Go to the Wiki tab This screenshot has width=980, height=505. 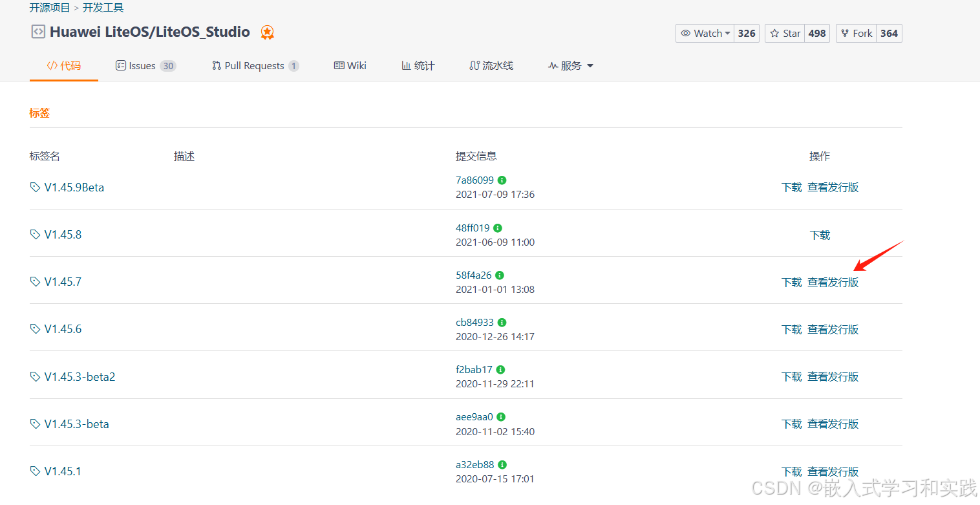pos(350,66)
